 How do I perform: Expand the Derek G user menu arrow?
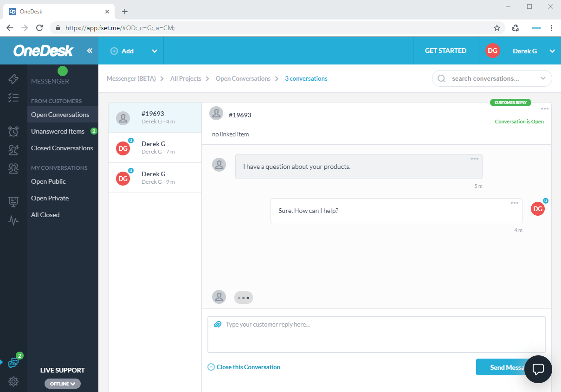(x=552, y=51)
